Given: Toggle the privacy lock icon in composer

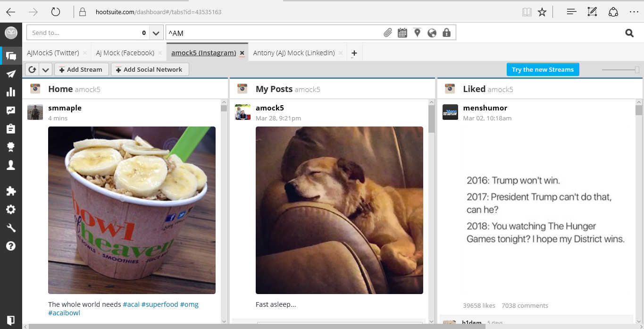Looking at the screenshot, I should (x=446, y=33).
